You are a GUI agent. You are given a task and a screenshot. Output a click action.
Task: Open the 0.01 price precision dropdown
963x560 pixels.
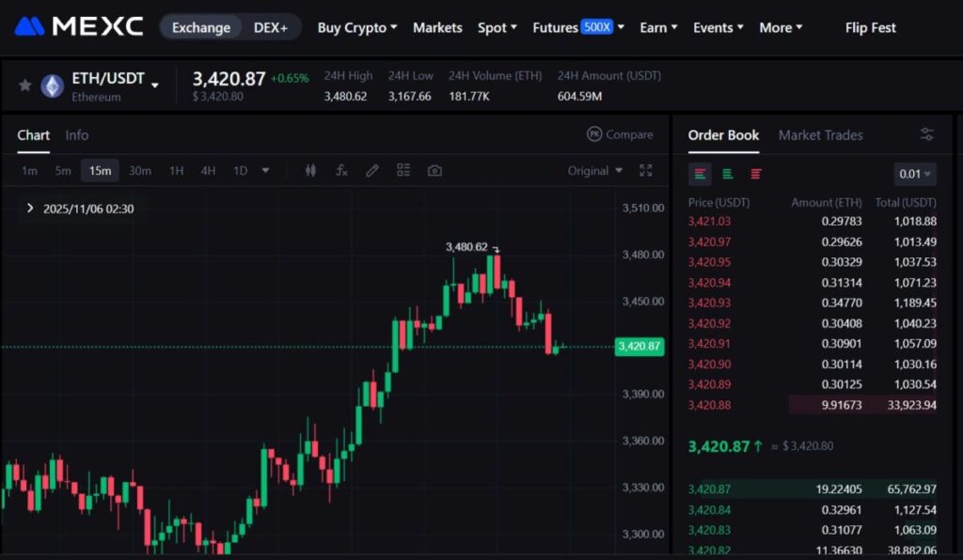(914, 174)
